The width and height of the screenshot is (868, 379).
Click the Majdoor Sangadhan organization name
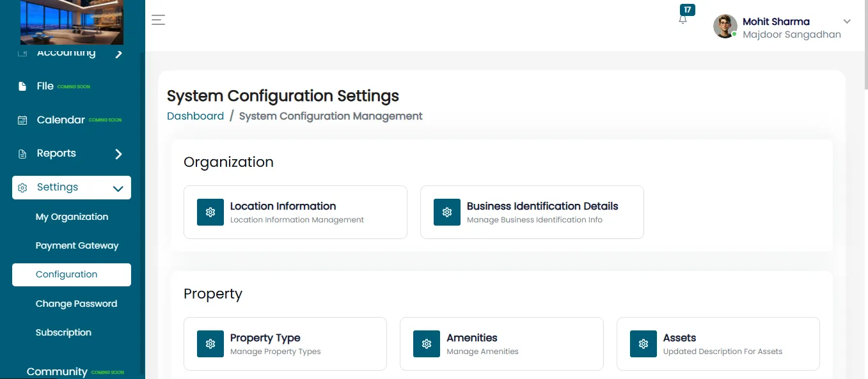coord(792,35)
